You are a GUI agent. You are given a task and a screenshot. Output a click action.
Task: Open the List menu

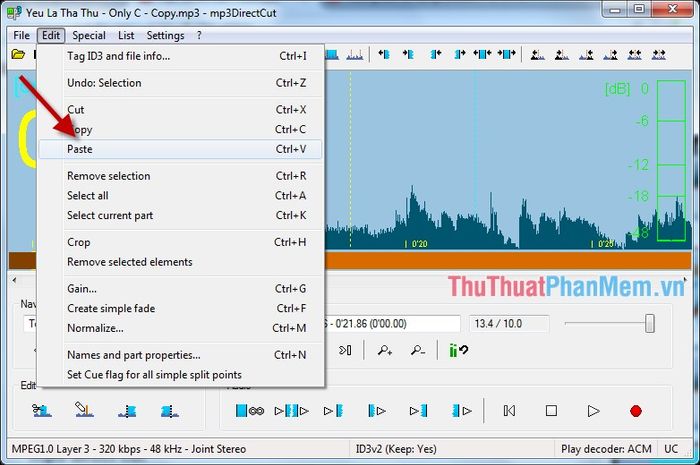pyautogui.click(x=126, y=35)
